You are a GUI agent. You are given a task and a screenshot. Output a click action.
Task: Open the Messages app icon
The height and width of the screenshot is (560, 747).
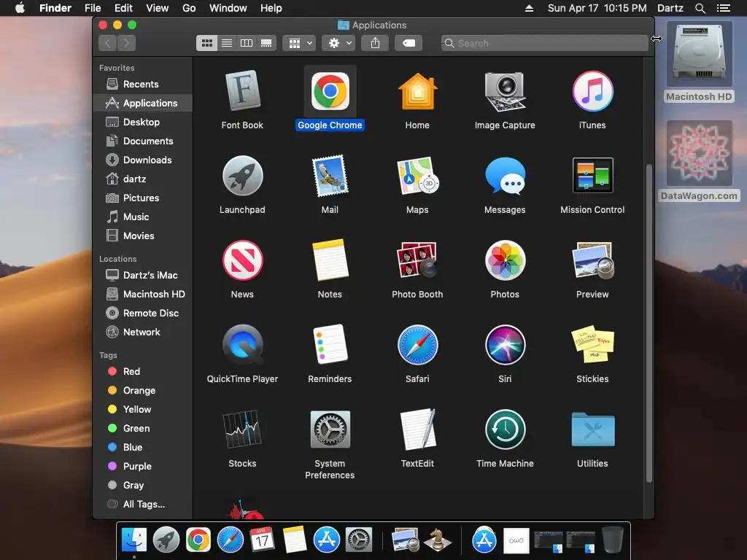coord(505,176)
